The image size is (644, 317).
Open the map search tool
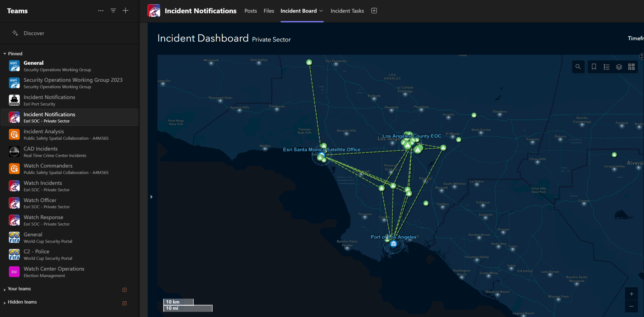point(578,67)
